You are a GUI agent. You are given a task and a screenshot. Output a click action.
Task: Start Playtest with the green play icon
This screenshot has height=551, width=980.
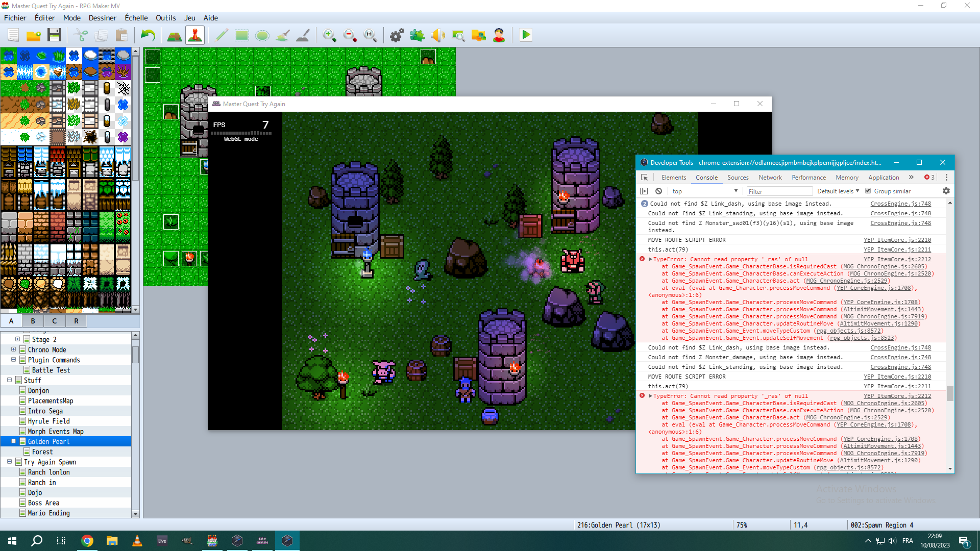tap(526, 35)
